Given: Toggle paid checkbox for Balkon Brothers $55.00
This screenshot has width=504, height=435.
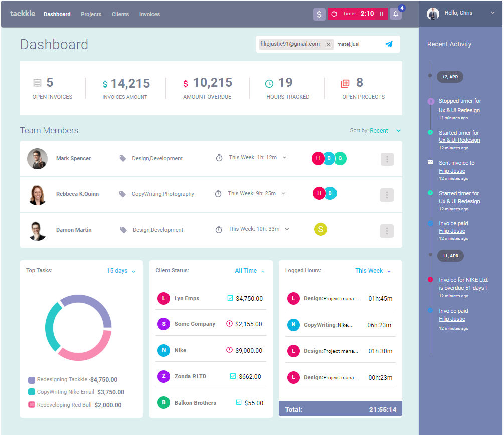Looking at the screenshot, I should coord(239,402).
